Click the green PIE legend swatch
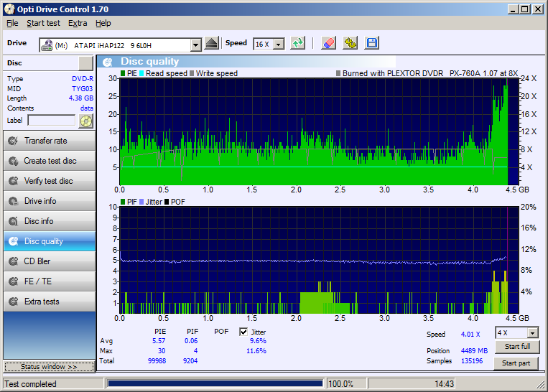The height and width of the screenshot is (392, 548). [x=123, y=73]
